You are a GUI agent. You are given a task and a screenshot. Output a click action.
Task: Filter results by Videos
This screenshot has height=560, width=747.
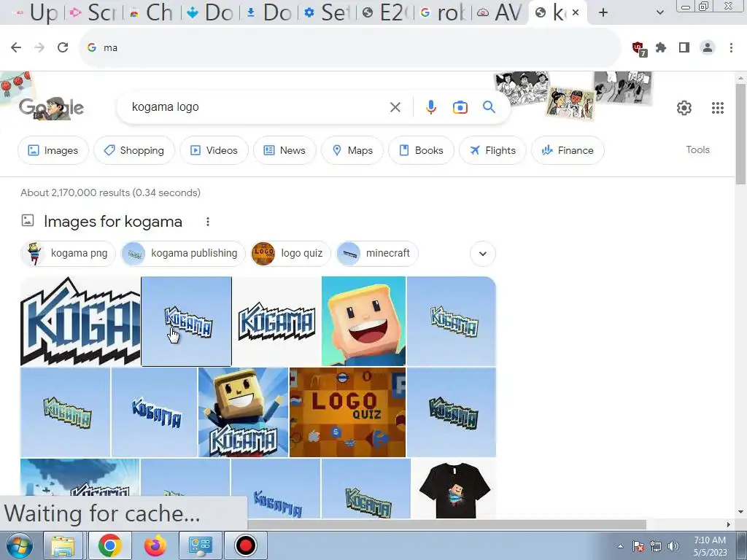click(214, 150)
